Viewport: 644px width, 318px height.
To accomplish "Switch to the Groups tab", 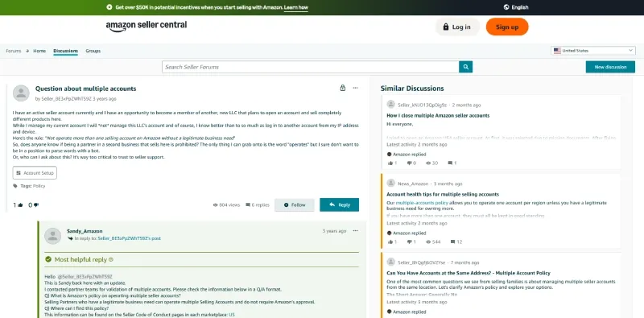I will 93,51.
